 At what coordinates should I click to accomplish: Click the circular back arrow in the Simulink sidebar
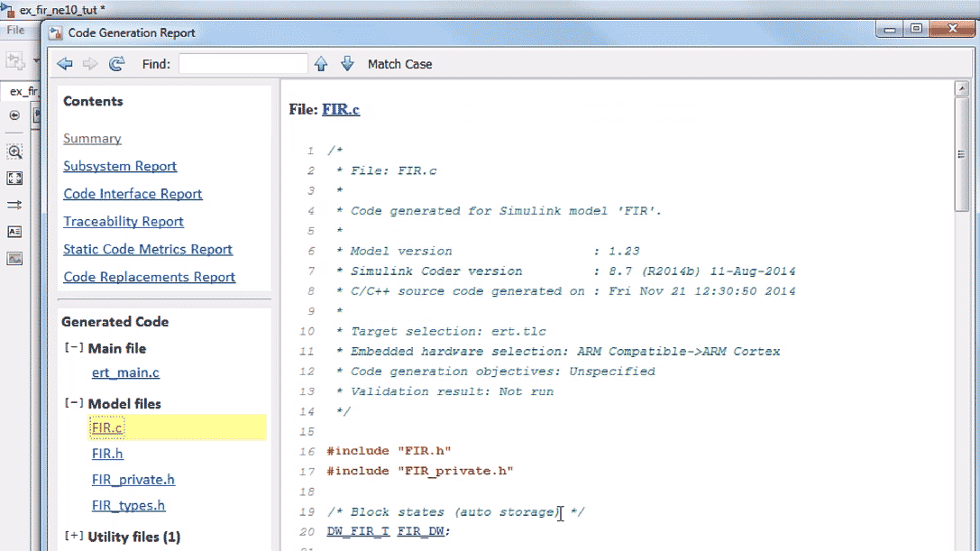pos(13,115)
